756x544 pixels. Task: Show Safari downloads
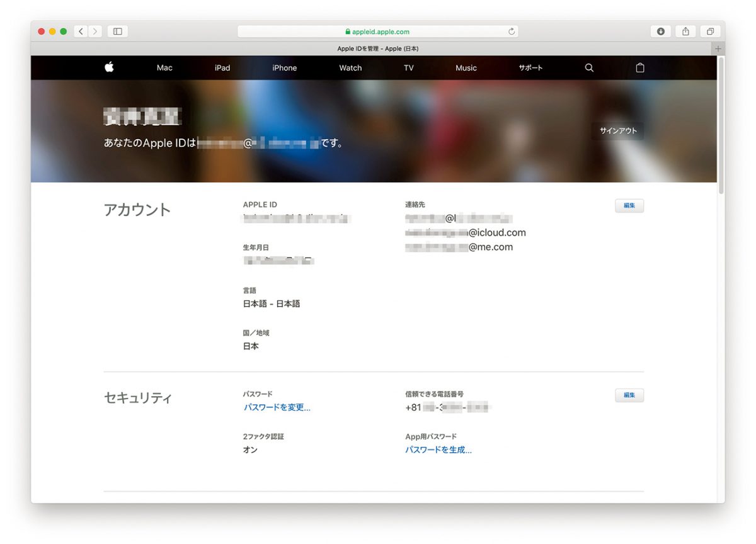pyautogui.click(x=660, y=31)
